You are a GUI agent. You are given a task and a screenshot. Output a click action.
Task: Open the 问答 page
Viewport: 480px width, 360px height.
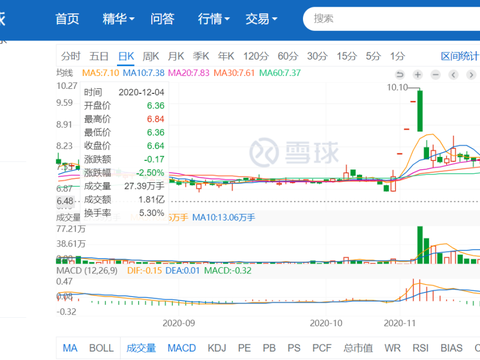pyautogui.click(x=162, y=19)
